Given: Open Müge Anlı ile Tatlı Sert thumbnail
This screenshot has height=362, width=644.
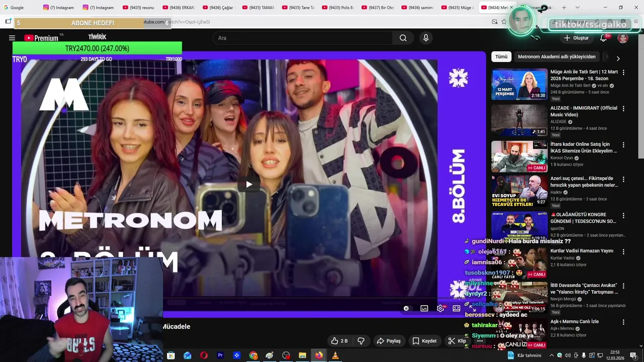Looking at the screenshot, I should point(519,84).
